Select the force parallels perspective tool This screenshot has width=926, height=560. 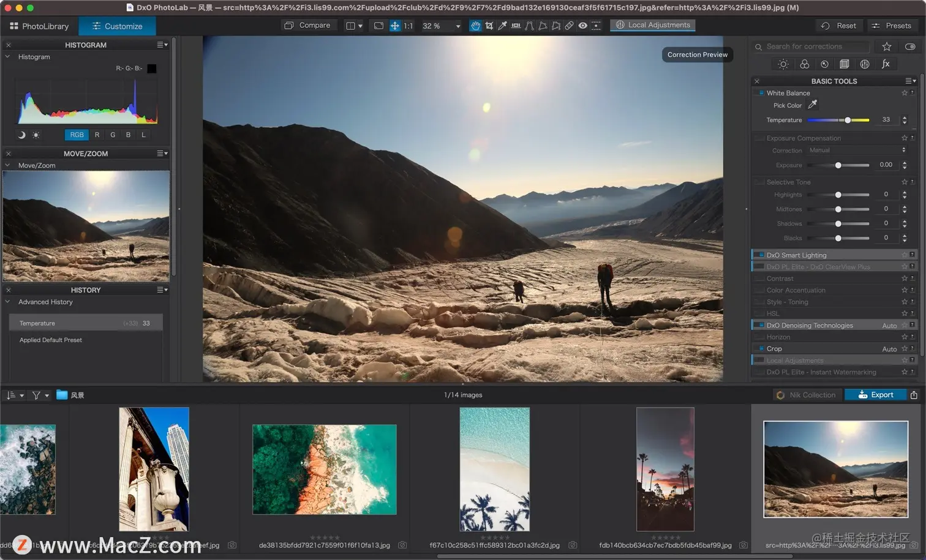pos(529,26)
